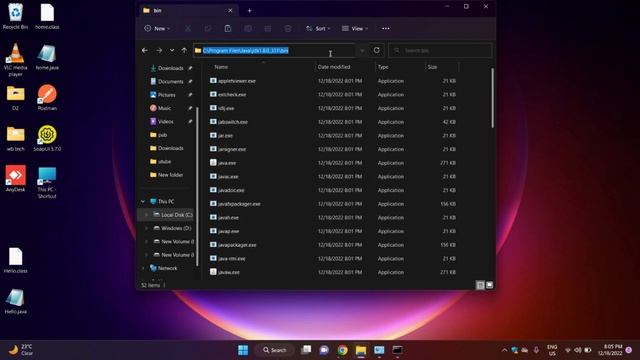This screenshot has height=360, width=640.
Task: Open the See more ellipsis menu
Action: [x=386, y=29]
